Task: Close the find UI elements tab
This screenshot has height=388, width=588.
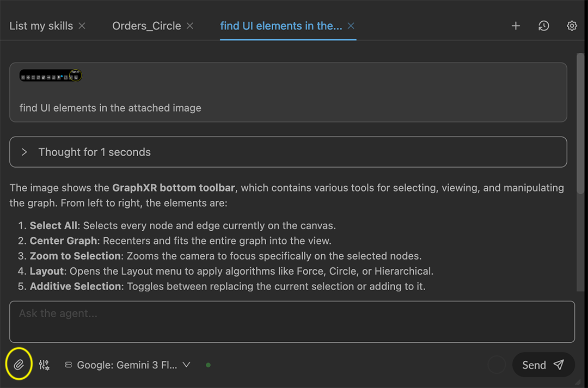Action: pos(351,26)
